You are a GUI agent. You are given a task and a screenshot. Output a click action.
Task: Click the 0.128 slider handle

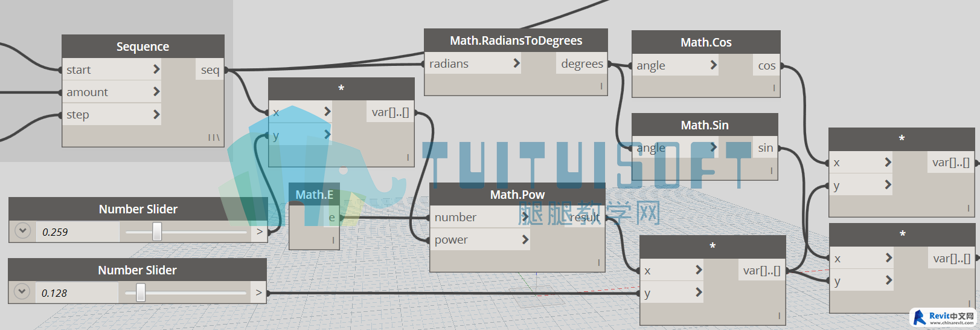coord(141,293)
